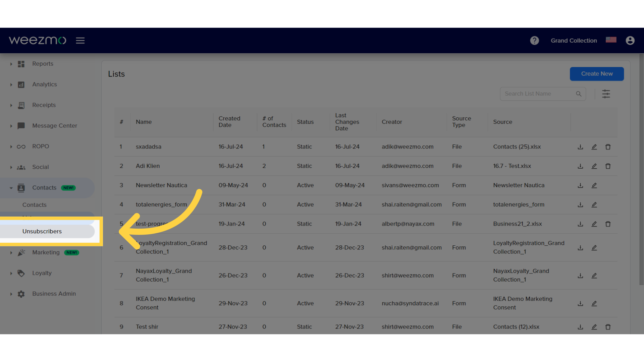Delete the Adi Klien list
The width and height of the screenshot is (644, 362).
608,166
